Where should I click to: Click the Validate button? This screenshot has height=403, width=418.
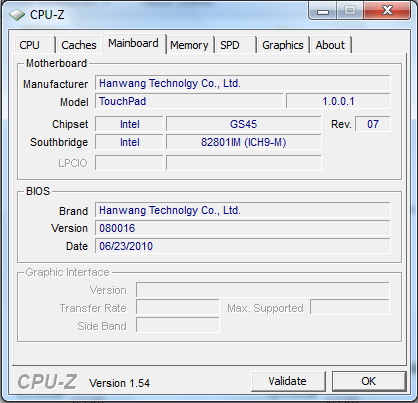click(288, 381)
